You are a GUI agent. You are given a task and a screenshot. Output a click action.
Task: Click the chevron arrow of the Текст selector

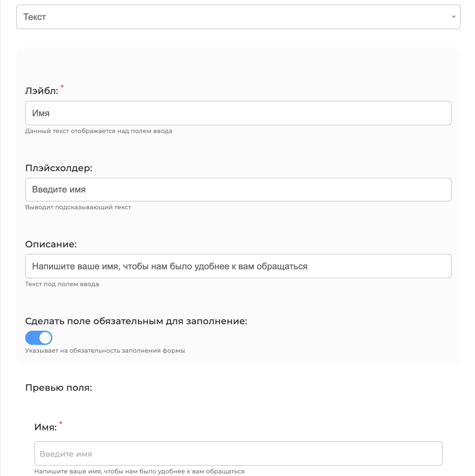click(454, 17)
